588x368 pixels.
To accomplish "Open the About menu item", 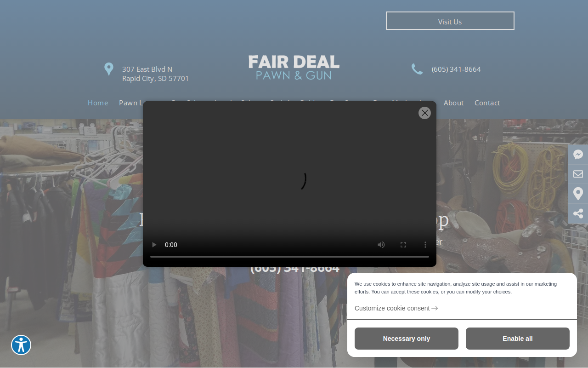I will (453, 103).
